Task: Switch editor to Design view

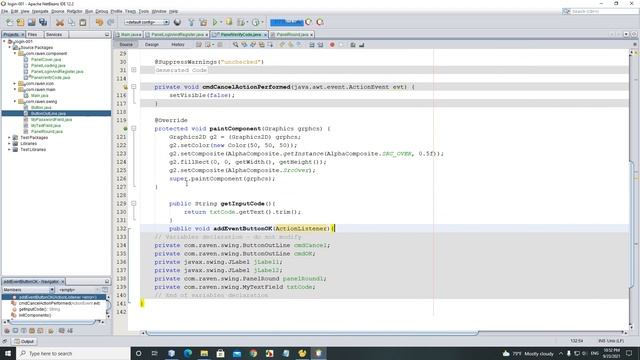Action: point(152,44)
